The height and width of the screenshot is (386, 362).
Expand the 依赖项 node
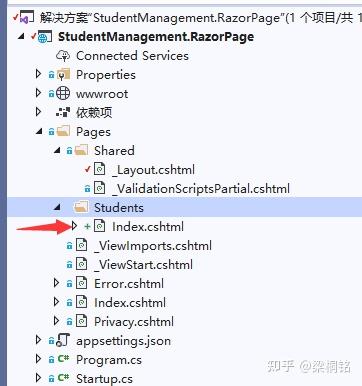click(x=39, y=112)
